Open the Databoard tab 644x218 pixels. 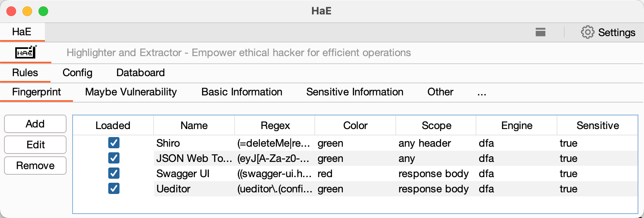point(140,73)
